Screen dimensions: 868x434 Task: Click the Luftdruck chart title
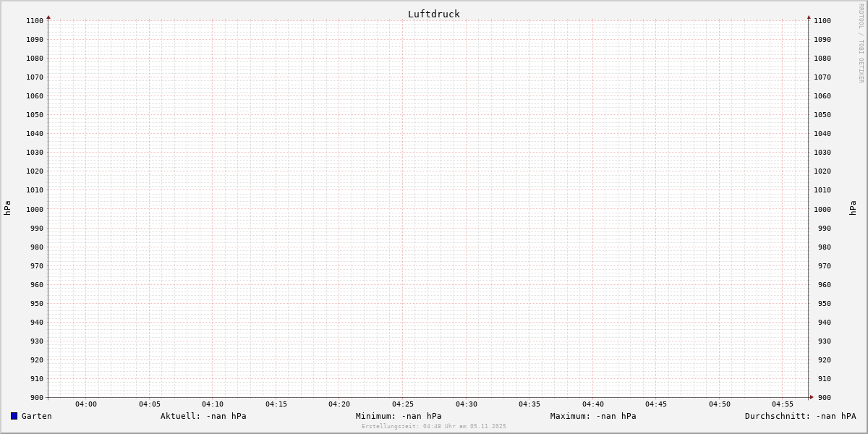coord(433,14)
